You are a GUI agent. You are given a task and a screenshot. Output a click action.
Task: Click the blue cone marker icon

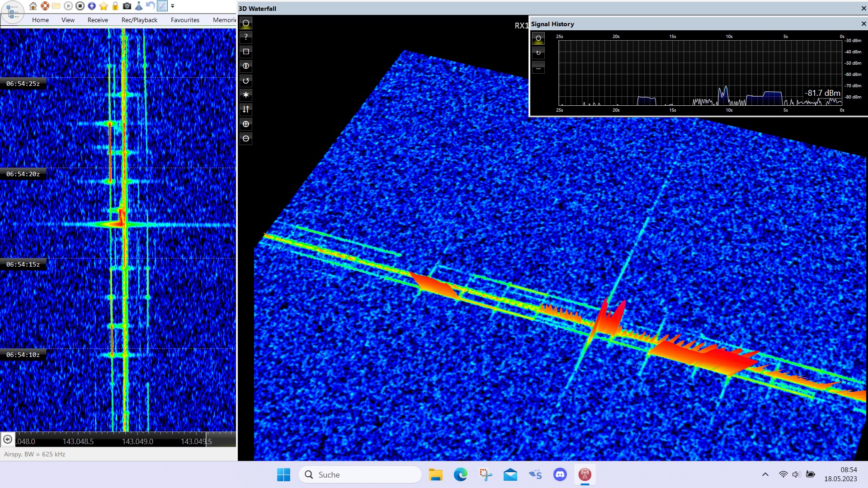coord(139,6)
